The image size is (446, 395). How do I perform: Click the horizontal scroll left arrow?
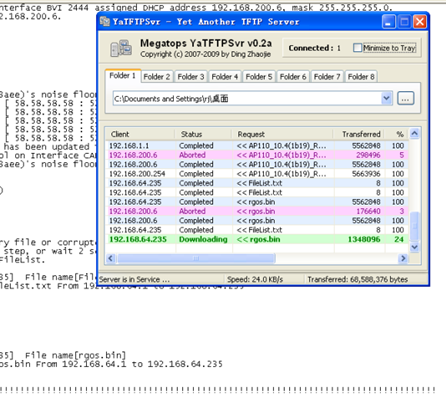tap(111, 258)
